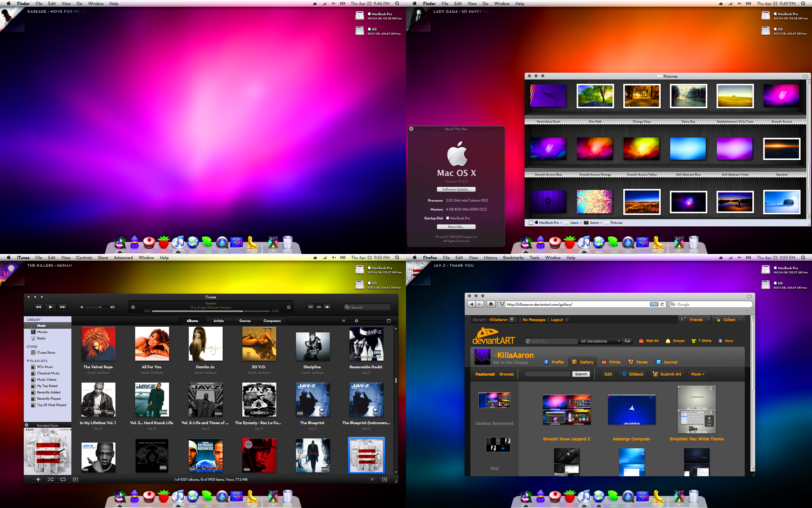Click More Info in About This Mac
This screenshot has width=812, height=508.
click(456, 227)
